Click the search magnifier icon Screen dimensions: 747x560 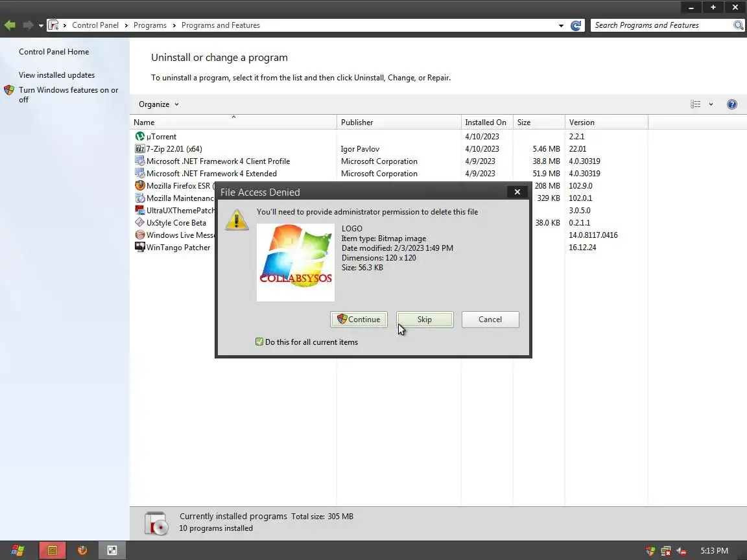(738, 25)
